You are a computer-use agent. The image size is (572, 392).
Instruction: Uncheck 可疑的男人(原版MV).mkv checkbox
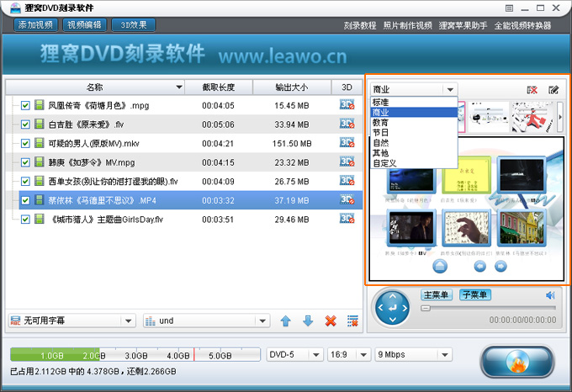25,143
